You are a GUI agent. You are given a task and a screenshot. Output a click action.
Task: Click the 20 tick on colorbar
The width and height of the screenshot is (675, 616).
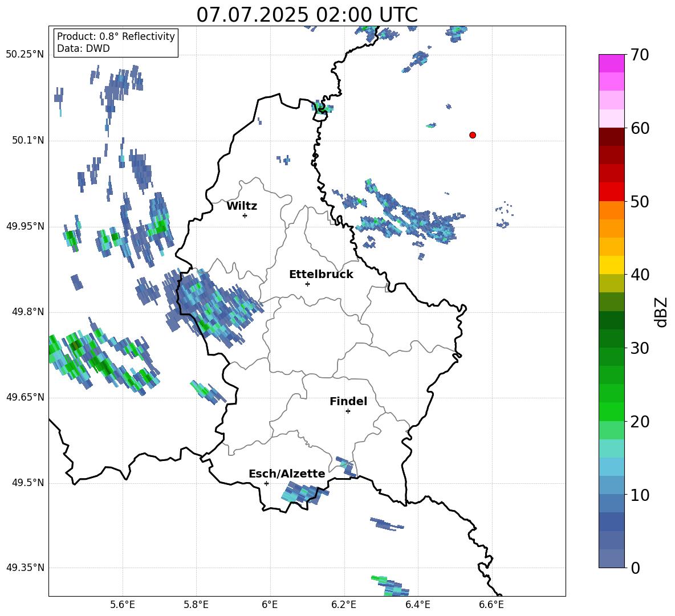(640, 422)
